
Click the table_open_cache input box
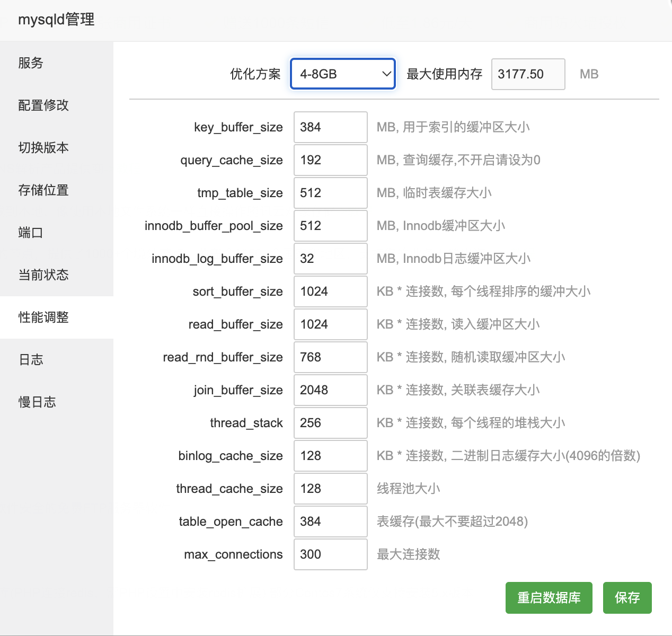pos(330,522)
